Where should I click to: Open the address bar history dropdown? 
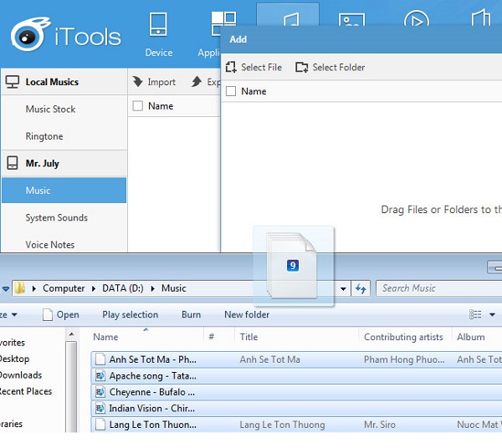(343, 288)
